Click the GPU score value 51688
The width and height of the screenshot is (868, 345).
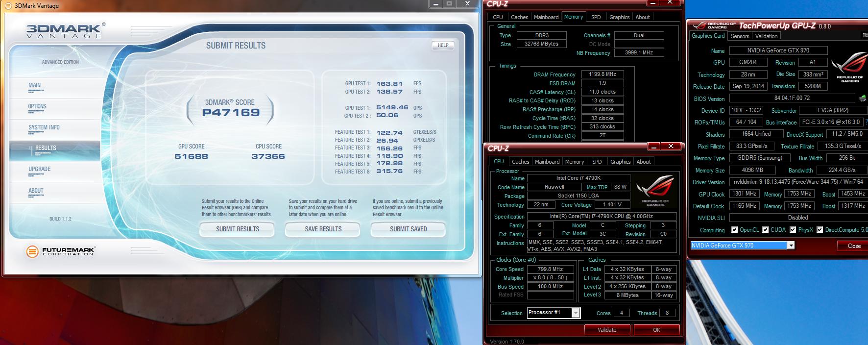coord(192,156)
